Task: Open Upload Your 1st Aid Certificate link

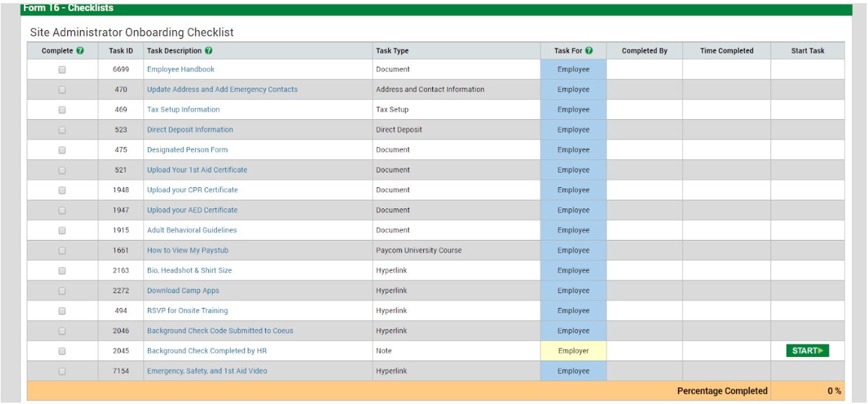Action: (x=197, y=170)
